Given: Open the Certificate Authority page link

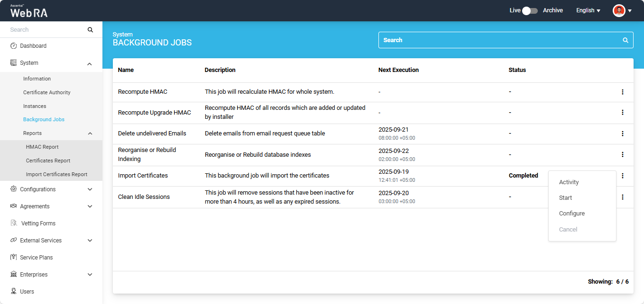Looking at the screenshot, I should tap(46, 92).
